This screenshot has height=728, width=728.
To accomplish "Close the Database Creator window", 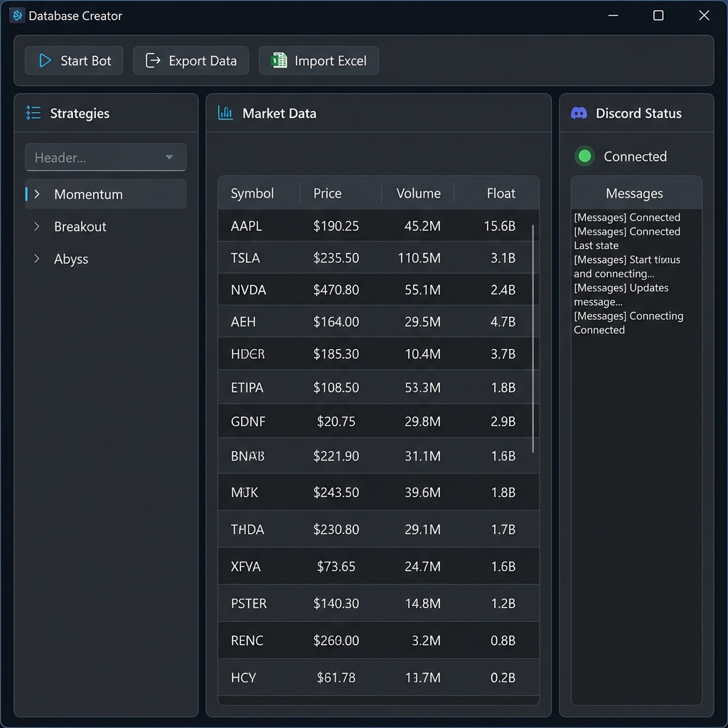I will (704, 16).
